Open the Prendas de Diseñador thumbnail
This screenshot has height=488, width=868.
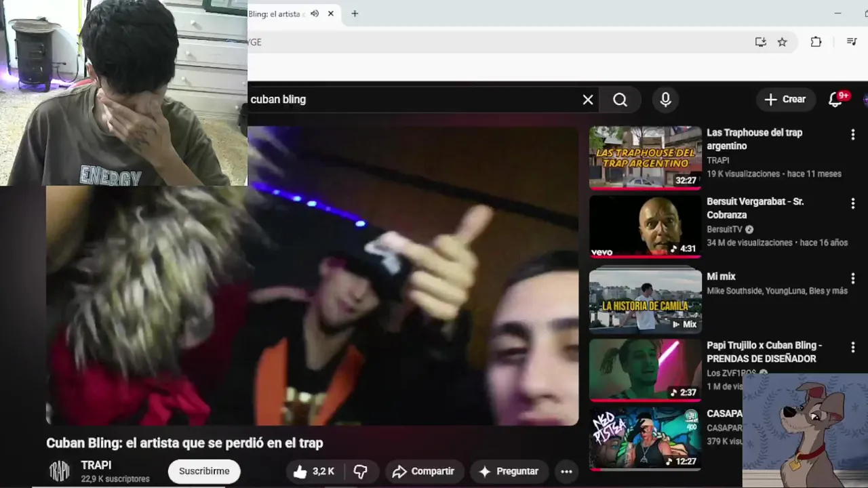[x=645, y=370]
